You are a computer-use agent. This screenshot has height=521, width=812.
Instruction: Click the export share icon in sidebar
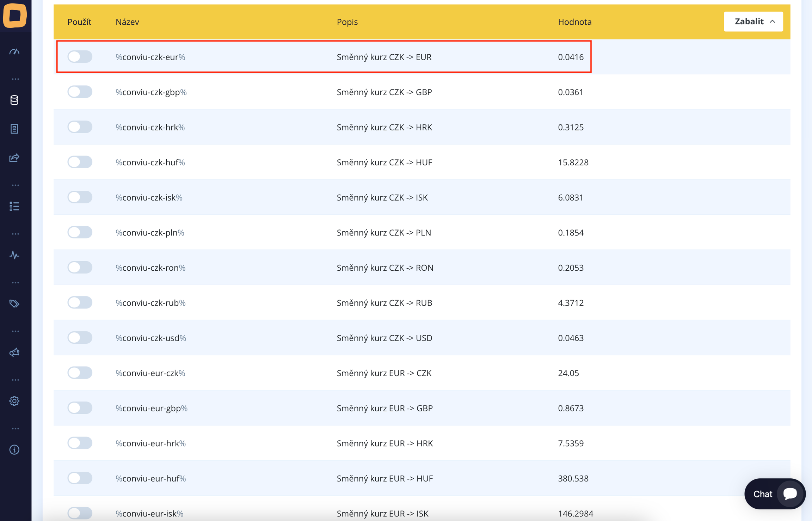click(14, 158)
